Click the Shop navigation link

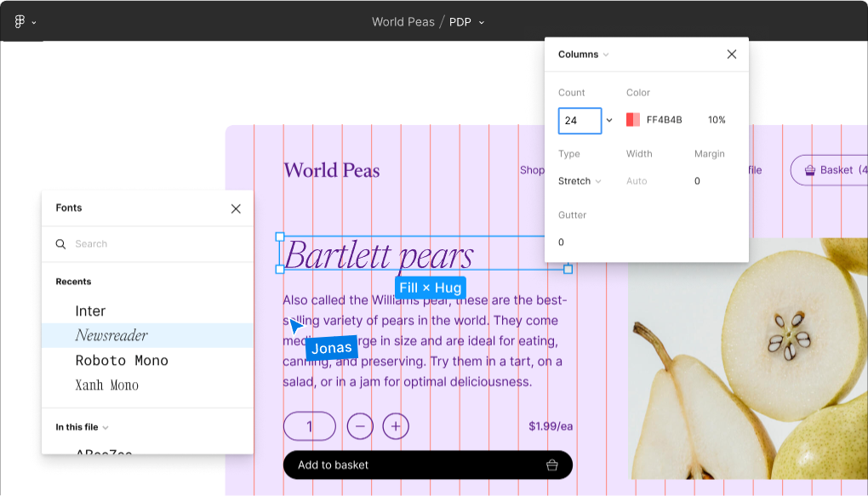[x=532, y=170]
